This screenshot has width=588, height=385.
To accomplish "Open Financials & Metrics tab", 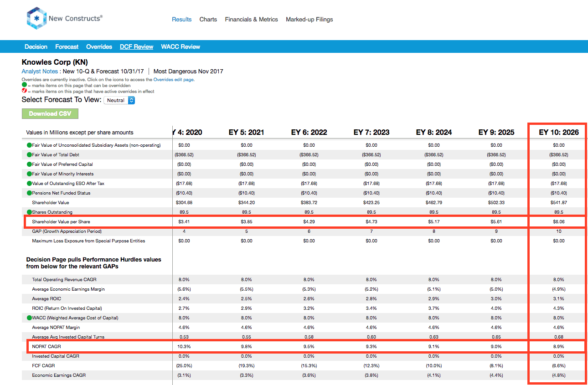I will (251, 20).
